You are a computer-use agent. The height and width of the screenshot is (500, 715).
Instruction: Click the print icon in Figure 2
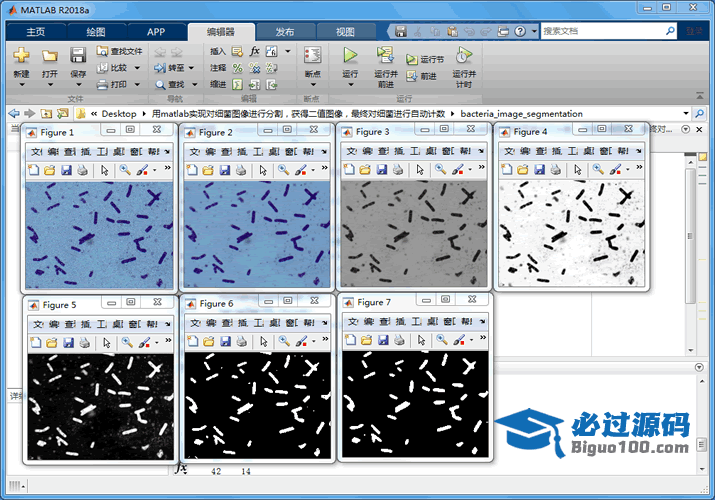coord(241,170)
